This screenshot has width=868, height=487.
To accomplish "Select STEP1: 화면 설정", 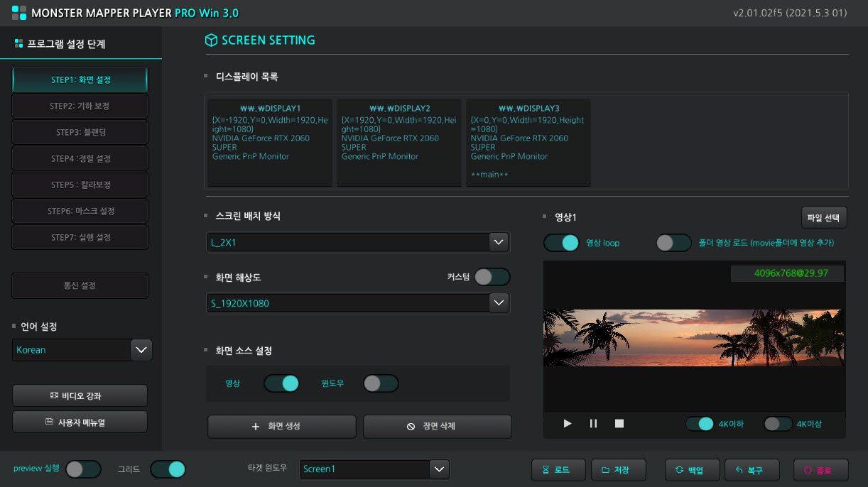I will tap(80, 80).
